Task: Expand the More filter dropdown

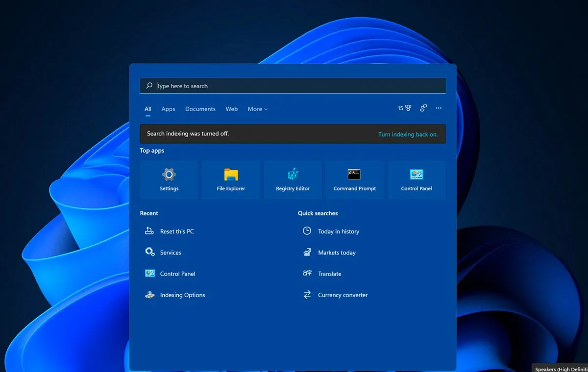Action: pos(257,109)
